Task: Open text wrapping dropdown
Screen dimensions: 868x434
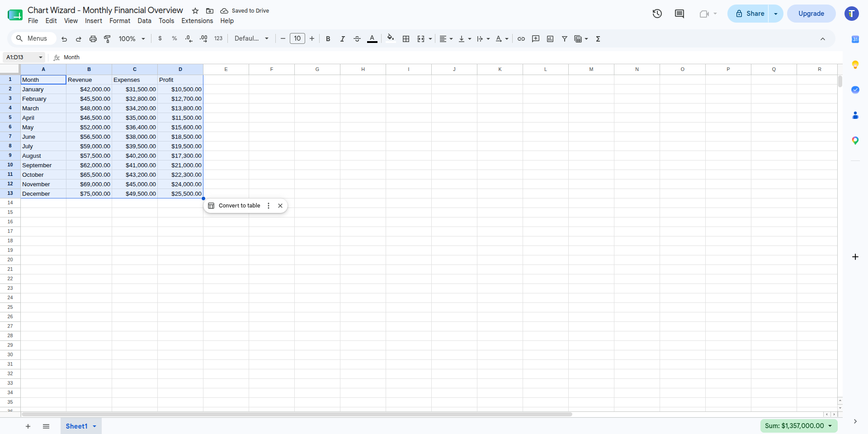Action: click(x=483, y=39)
